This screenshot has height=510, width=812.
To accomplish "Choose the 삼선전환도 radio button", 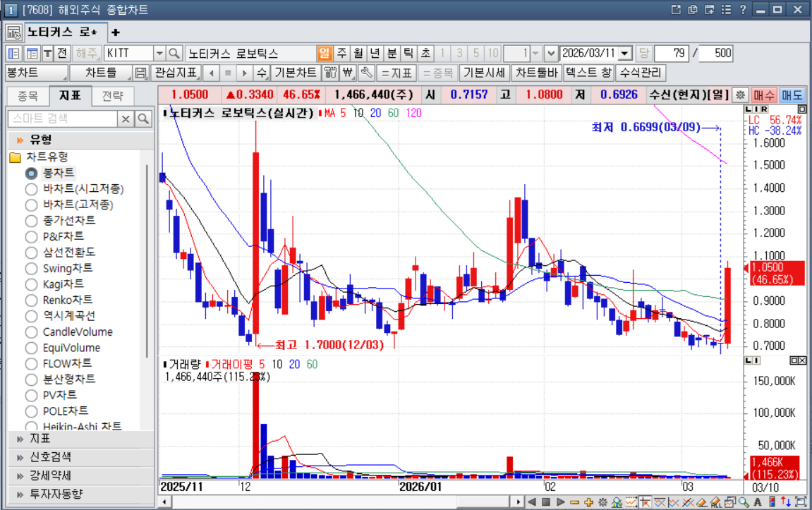I will [31, 253].
